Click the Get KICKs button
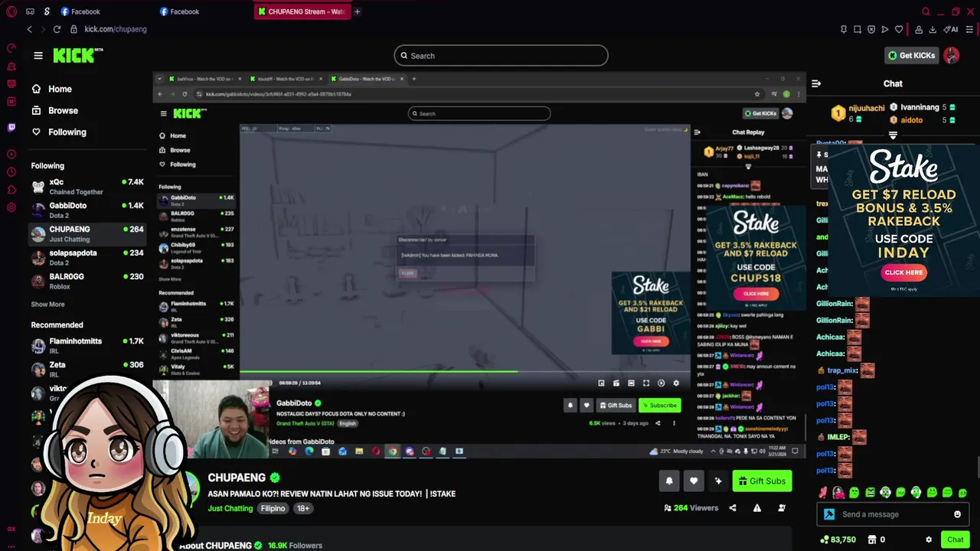 point(912,55)
